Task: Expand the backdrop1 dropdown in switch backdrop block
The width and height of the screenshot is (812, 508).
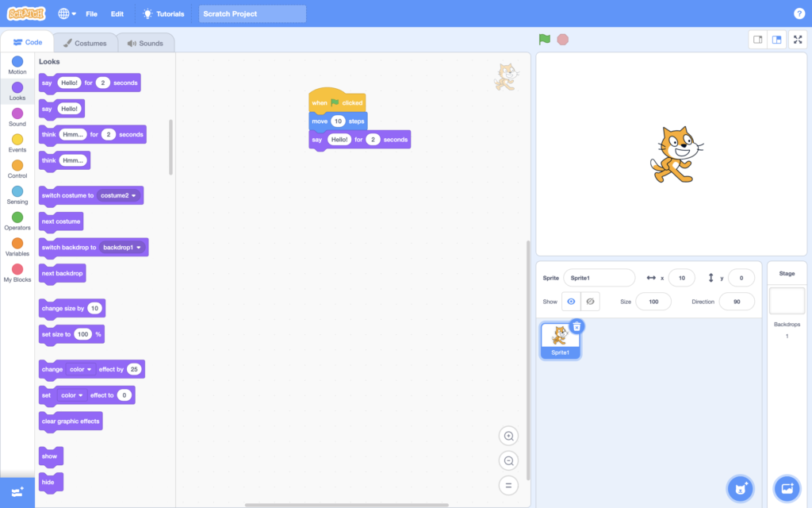Action: (x=139, y=248)
